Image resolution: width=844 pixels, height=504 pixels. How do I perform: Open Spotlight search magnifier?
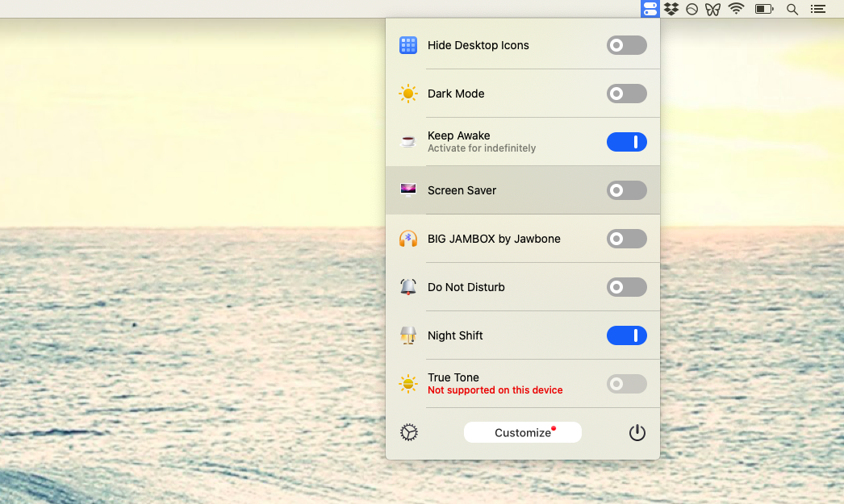coord(792,9)
